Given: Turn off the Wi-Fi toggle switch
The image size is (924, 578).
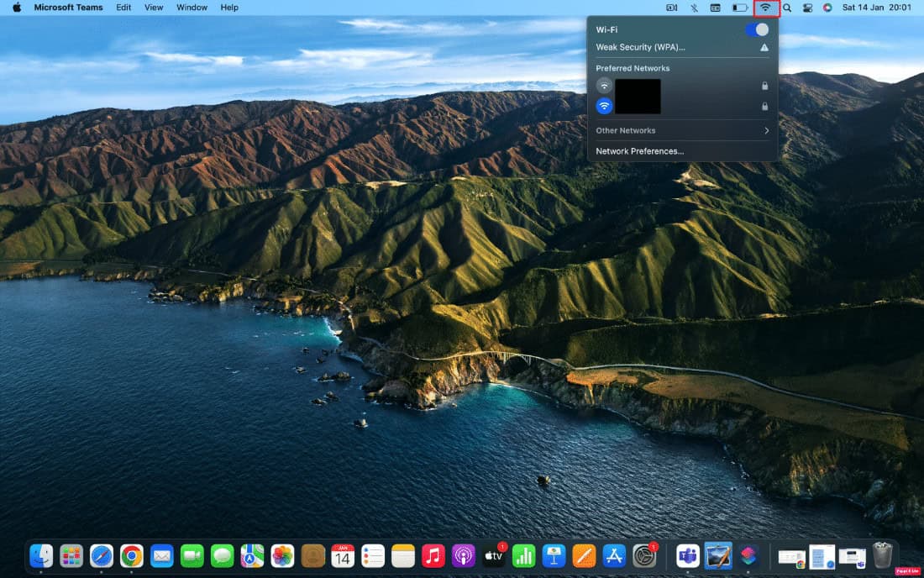Looking at the screenshot, I should coord(756,29).
